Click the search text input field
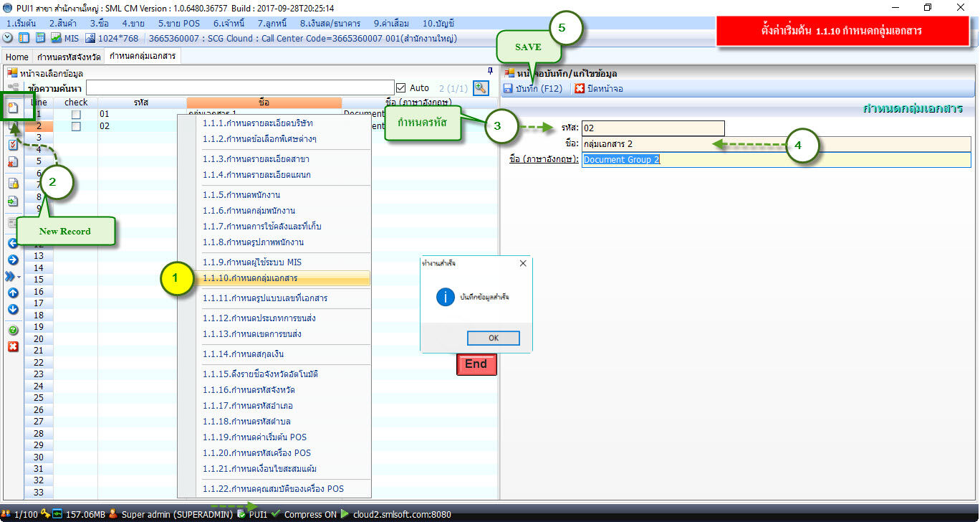 (x=240, y=87)
